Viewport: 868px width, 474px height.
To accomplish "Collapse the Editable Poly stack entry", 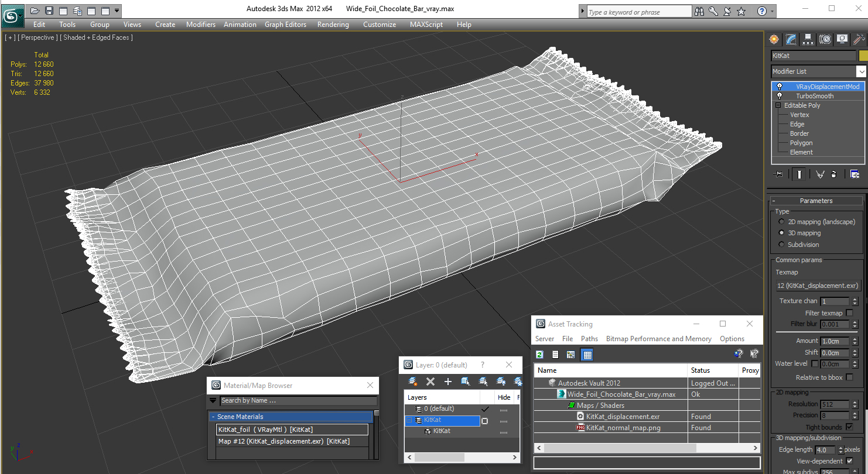I will pos(778,105).
